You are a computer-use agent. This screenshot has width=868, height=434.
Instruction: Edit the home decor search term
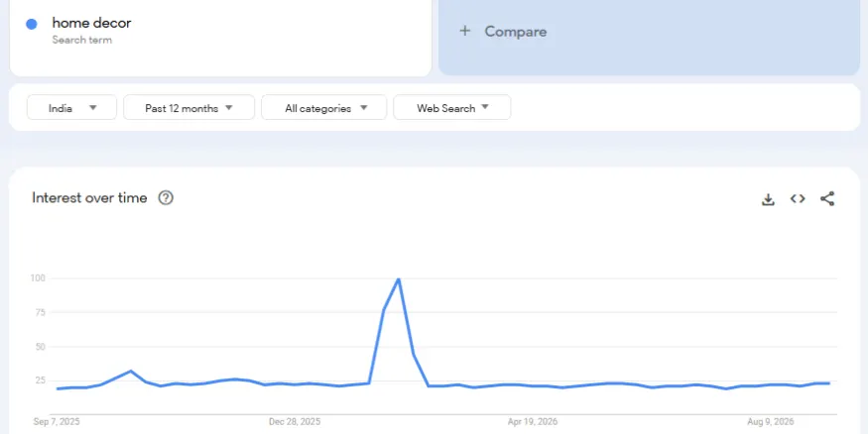pyautogui.click(x=91, y=23)
